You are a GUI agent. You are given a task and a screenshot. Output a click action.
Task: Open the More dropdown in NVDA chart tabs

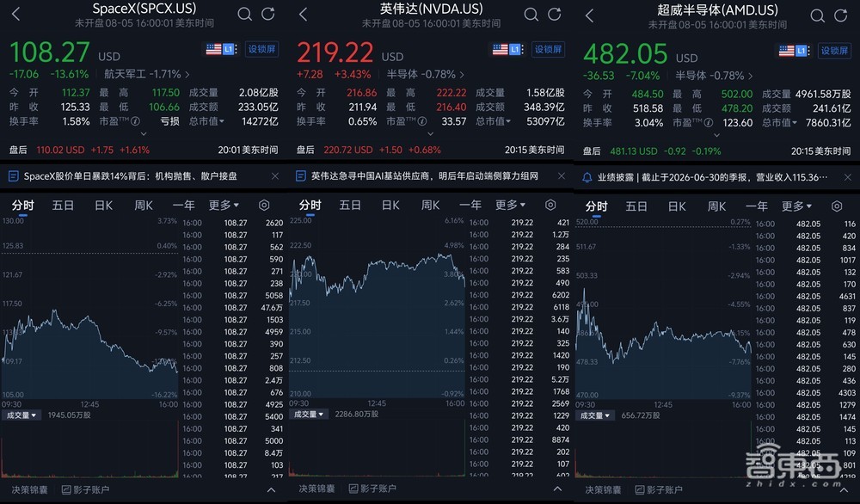pos(510,205)
